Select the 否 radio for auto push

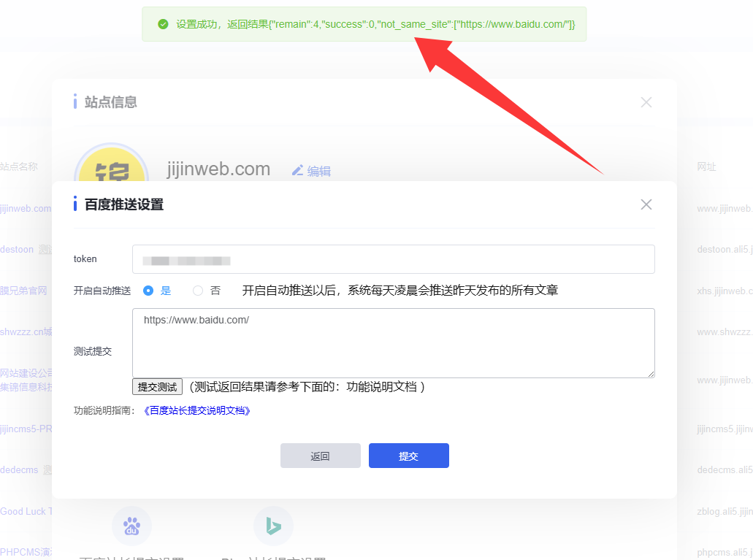pyautogui.click(x=198, y=291)
